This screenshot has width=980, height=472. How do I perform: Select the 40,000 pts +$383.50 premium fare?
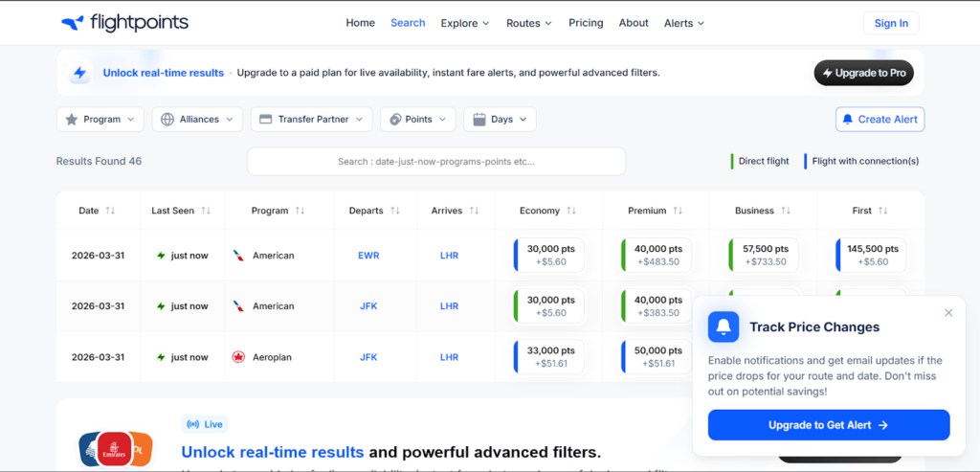pos(657,305)
